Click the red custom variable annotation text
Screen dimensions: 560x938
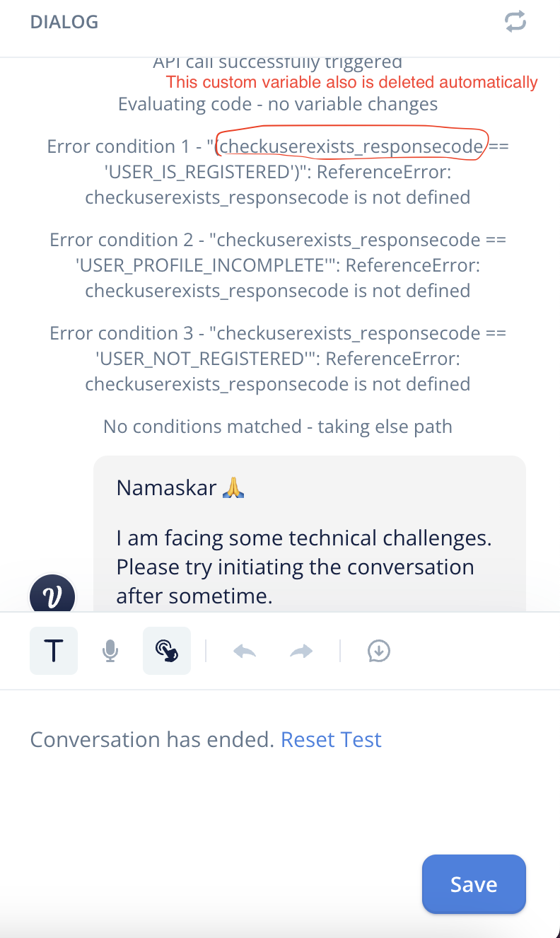(352, 82)
